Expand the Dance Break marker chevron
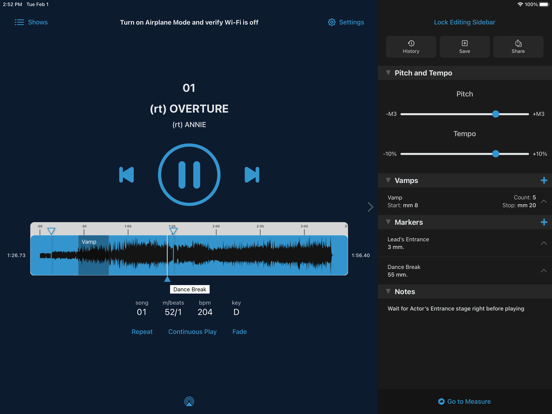The image size is (552, 414). click(544, 271)
